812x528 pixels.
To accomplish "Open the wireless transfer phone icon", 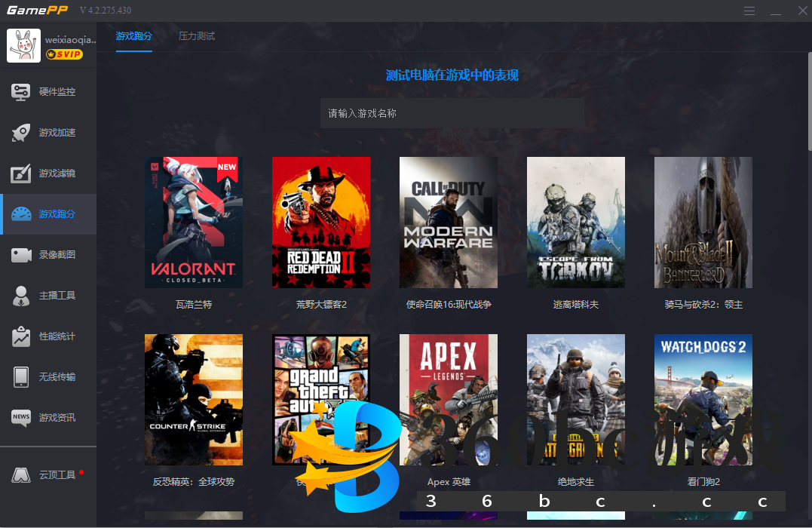I will point(21,377).
